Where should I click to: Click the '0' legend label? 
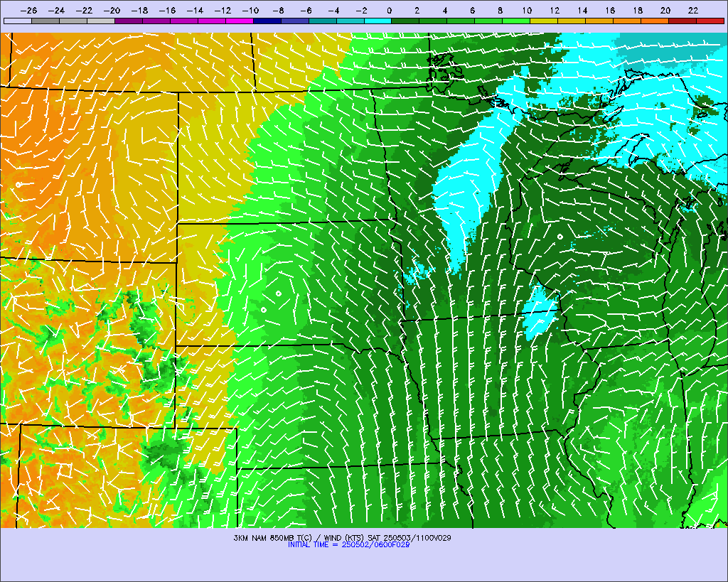[x=389, y=11]
